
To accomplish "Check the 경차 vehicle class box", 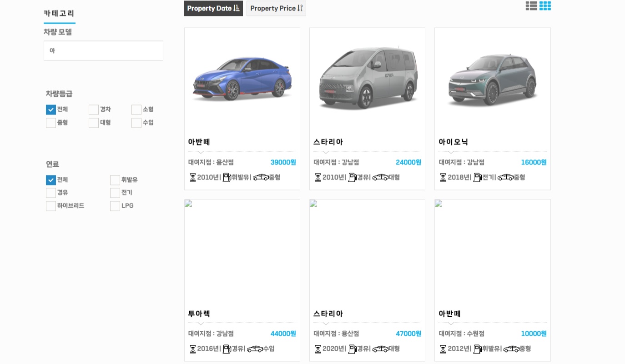I will click(x=94, y=110).
